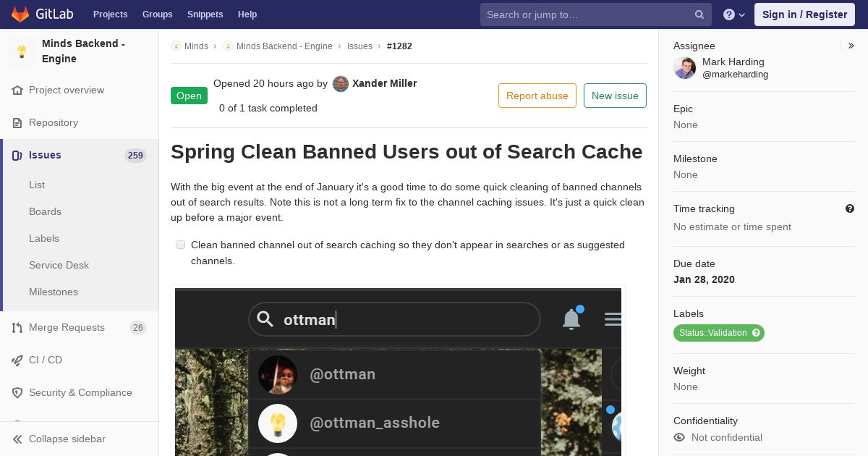Click the Minds Backend - Engine breadcrumb link
868x456 pixels.
click(x=284, y=46)
